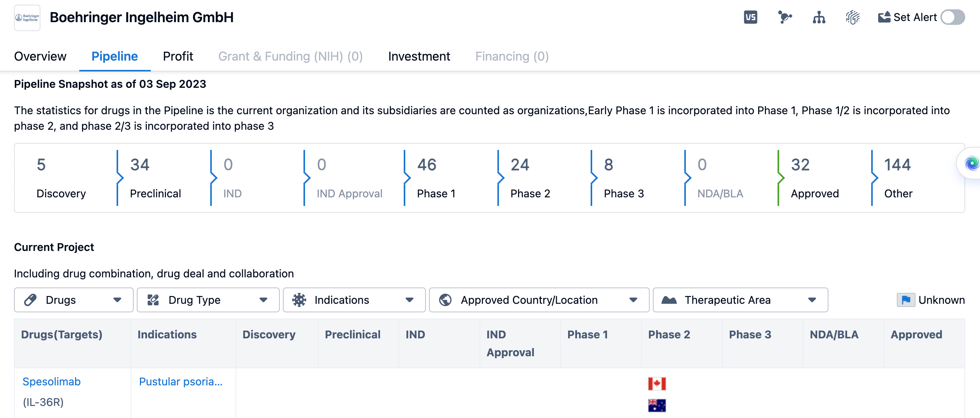Open the Pustular psoriasis indication link
The image size is (980, 418).
(x=181, y=381)
